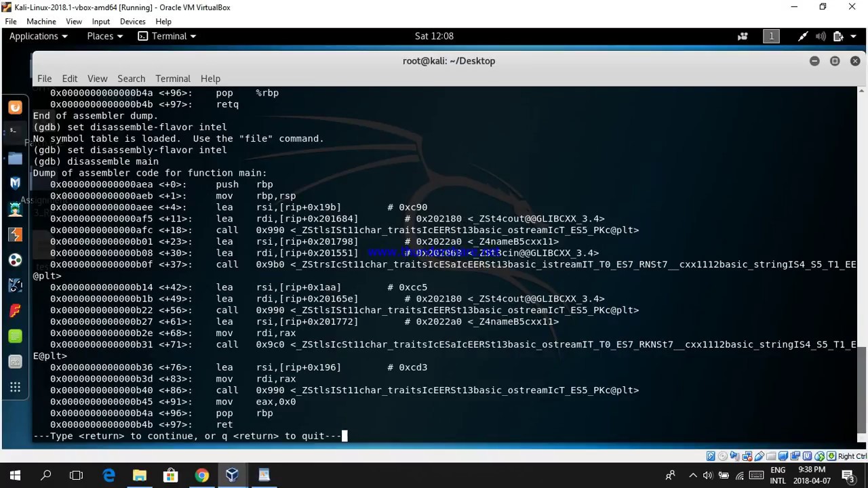Open VirtualBox Devices menu

point(133,22)
